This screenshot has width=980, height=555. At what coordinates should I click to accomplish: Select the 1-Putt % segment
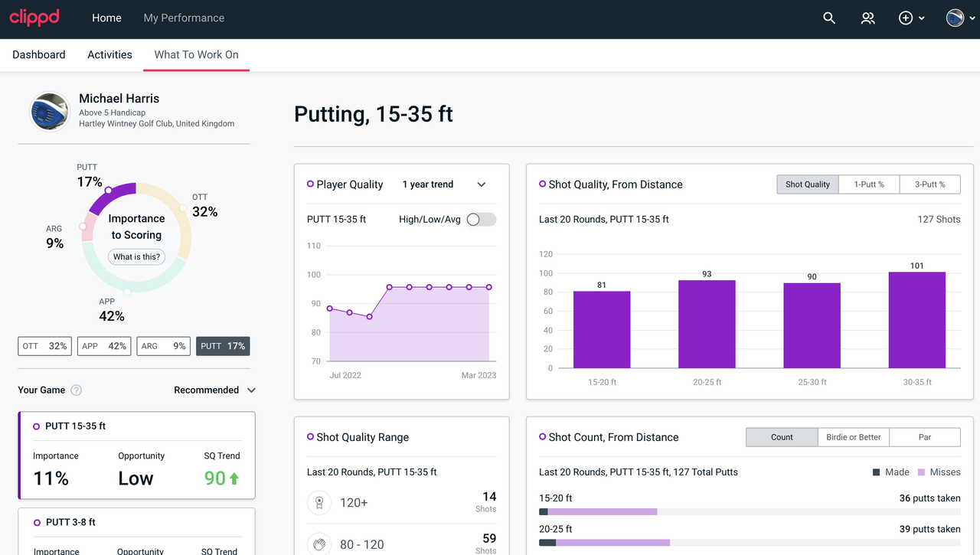point(868,184)
